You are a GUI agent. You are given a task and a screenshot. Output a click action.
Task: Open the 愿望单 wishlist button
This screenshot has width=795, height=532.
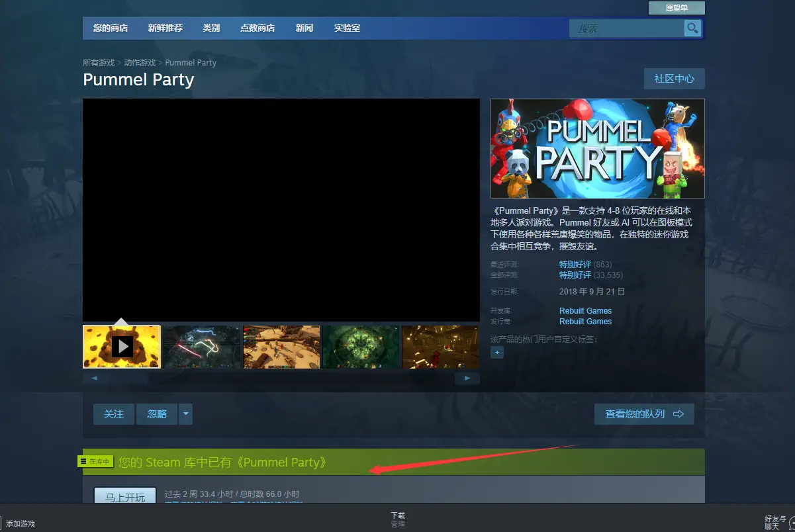[677, 8]
